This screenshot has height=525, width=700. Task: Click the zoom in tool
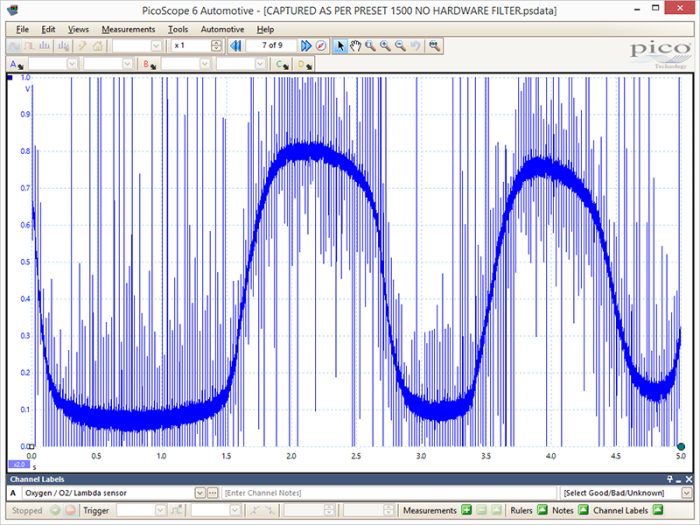pos(385,46)
